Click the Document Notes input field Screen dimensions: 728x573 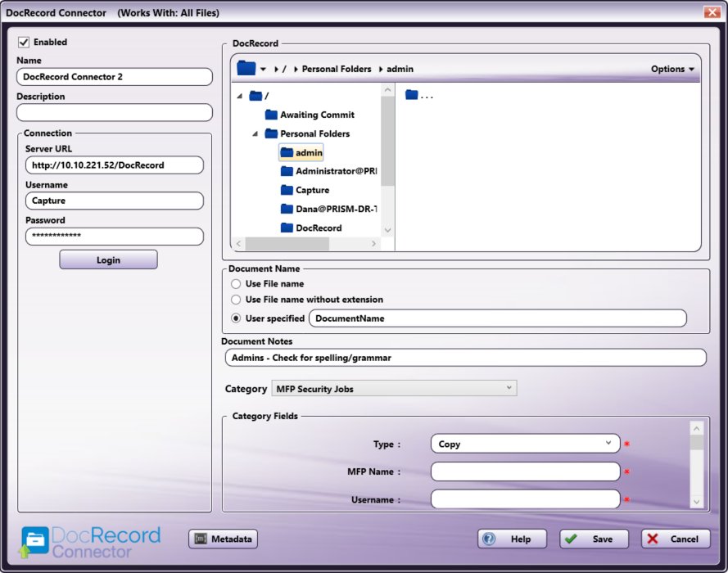(x=466, y=358)
